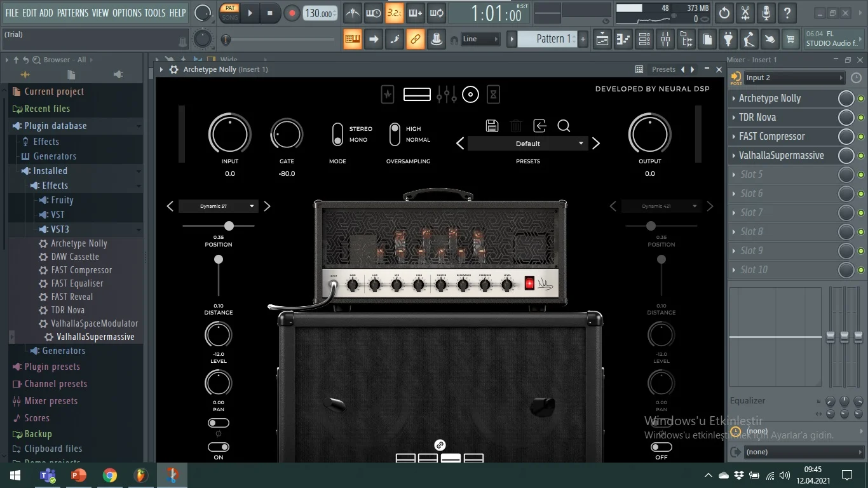Select the EQ sliders section icon
The image size is (868, 488).
point(447,95)
